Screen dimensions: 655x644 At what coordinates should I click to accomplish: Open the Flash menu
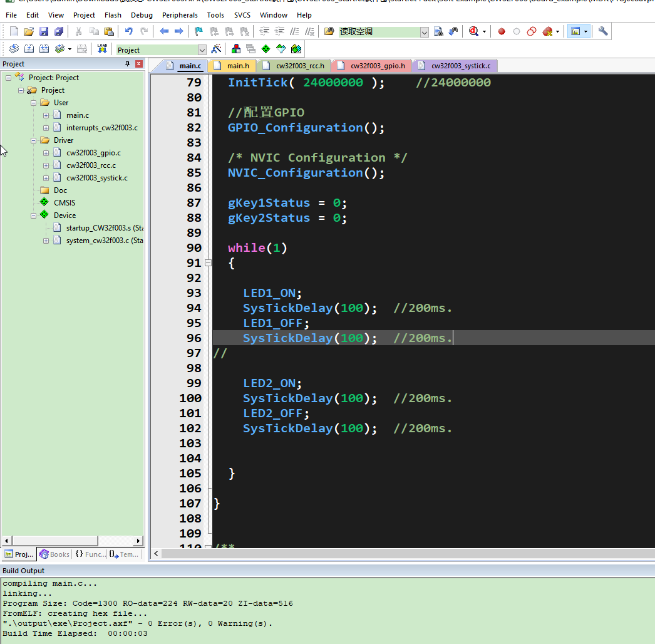(x=113, y=15)
